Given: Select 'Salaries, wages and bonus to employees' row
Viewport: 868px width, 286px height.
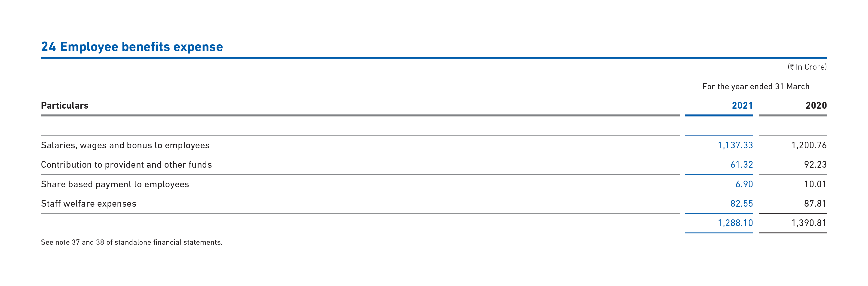Looking at the screenshot, I should [434, 145].
